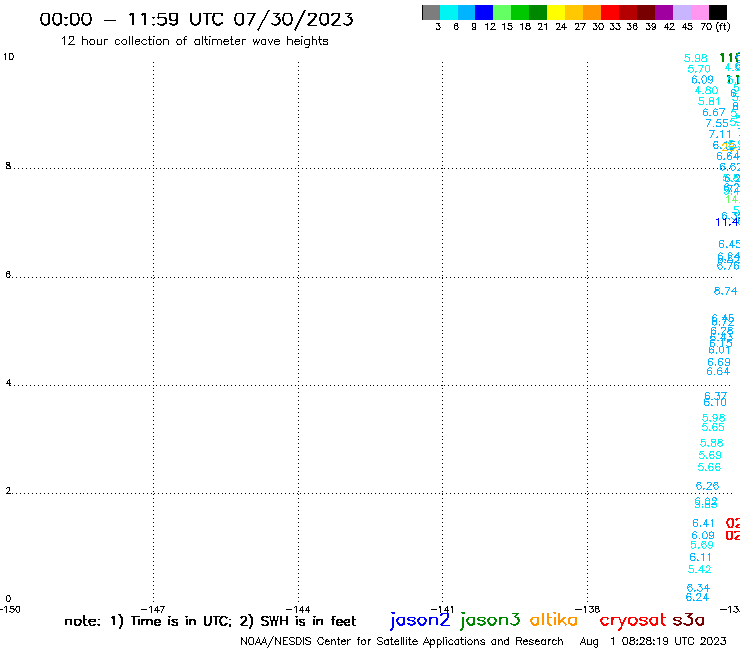Click the longitude label "-147"
The width and height of the screenshot is (740, 650).
click(153, 609)
